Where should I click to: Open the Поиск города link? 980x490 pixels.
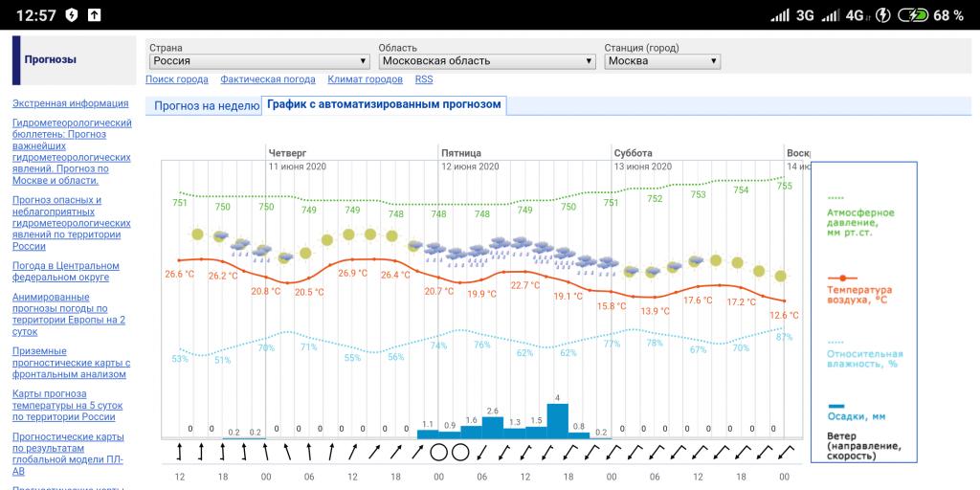point(177,80)
